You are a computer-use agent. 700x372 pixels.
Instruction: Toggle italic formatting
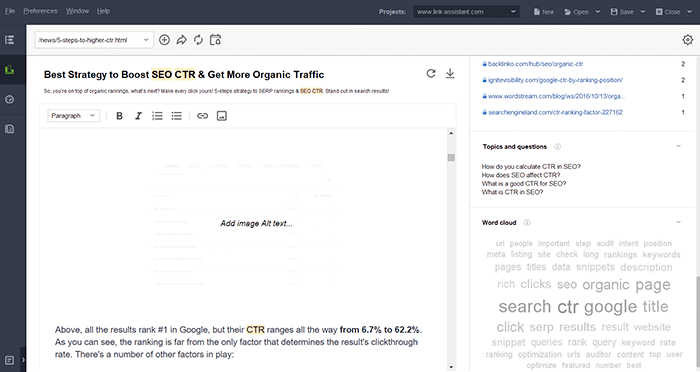point(138,116)
